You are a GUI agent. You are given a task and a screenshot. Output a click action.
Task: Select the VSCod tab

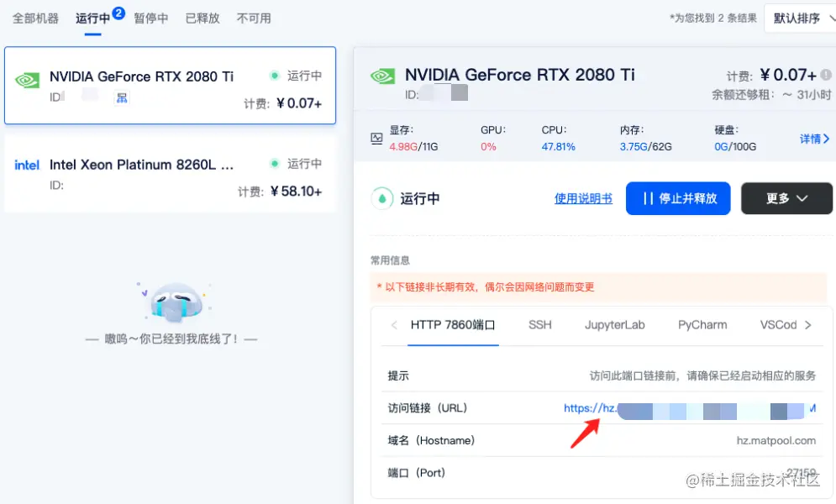(778, 325)
